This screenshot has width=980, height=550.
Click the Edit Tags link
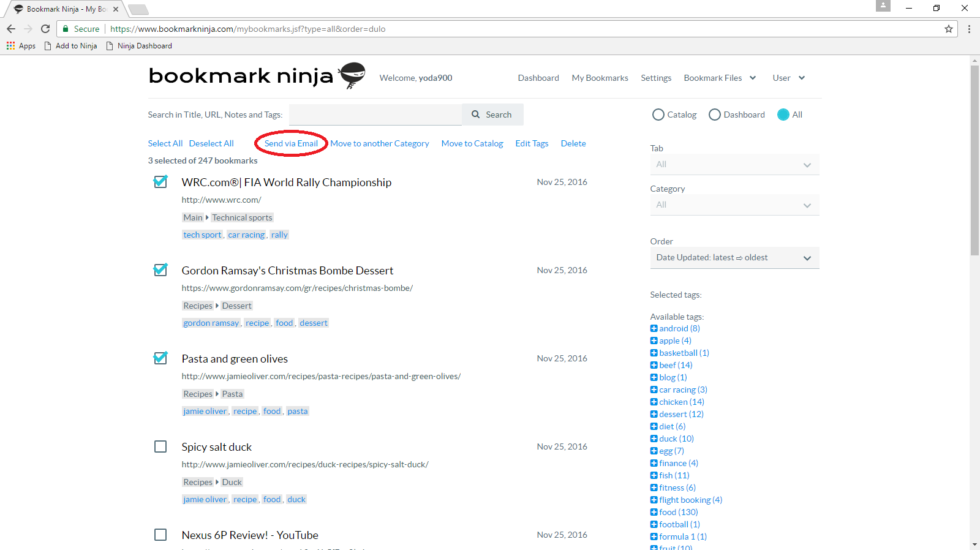pos(532,143)
